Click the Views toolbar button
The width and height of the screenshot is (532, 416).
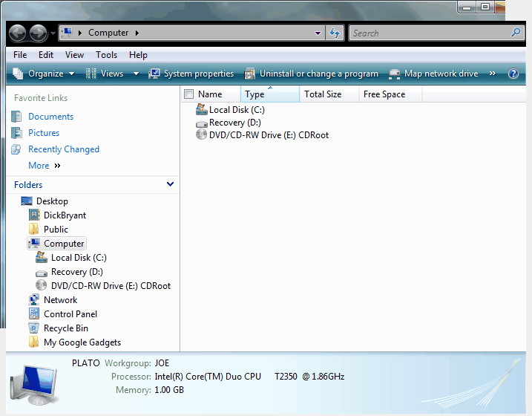pos(104,74)
